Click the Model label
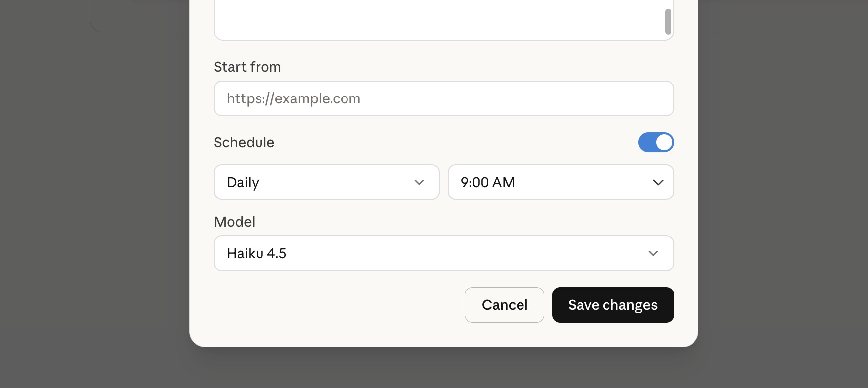The image size is (868, 388). [x=234, y=222]
